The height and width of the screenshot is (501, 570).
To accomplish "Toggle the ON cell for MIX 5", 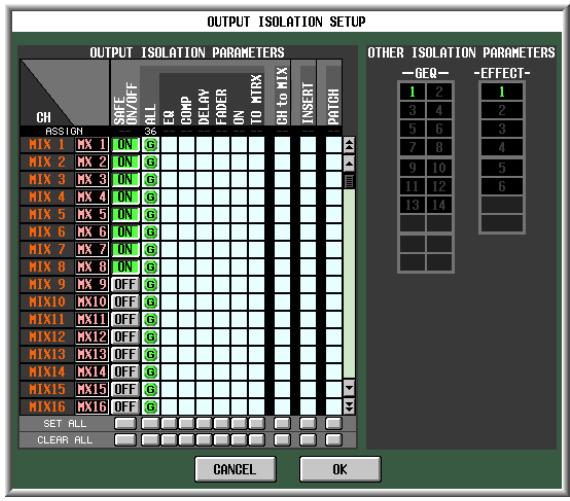I will click(239, 215).
